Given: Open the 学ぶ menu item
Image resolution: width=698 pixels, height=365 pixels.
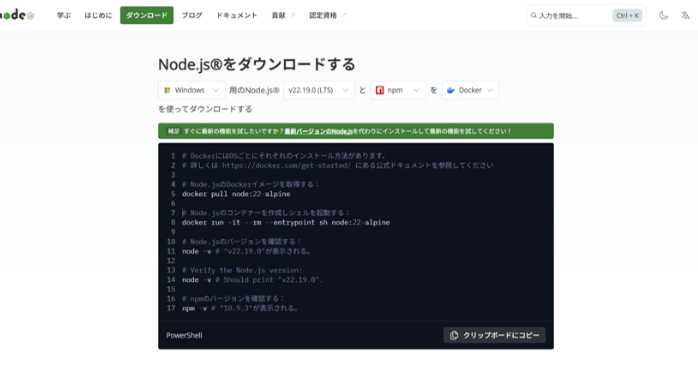Looking at the screenshot, I should pos(64,16).
